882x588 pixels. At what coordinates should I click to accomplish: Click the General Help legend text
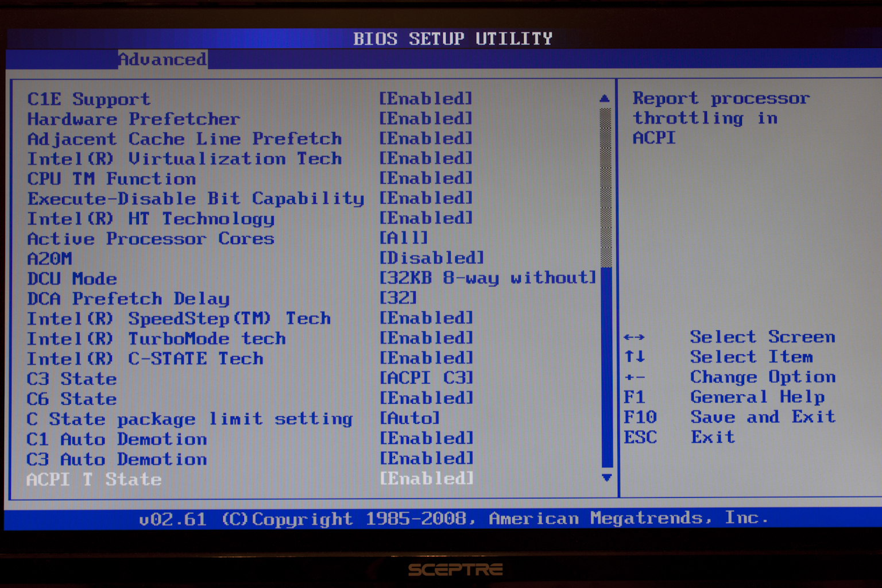(x=757, y=397)
